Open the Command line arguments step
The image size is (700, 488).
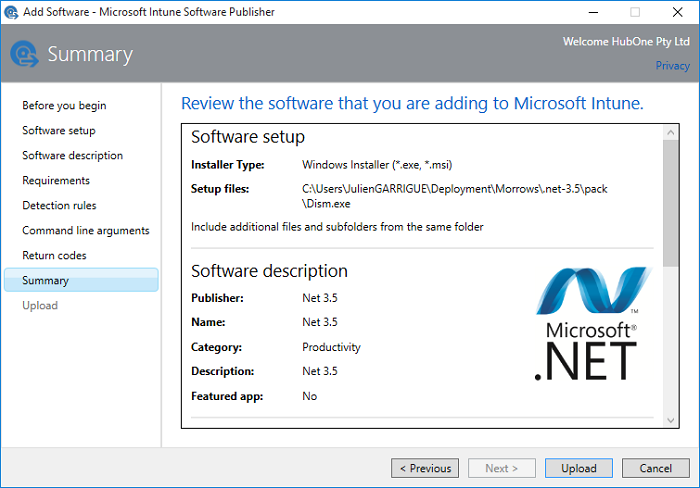86,230
